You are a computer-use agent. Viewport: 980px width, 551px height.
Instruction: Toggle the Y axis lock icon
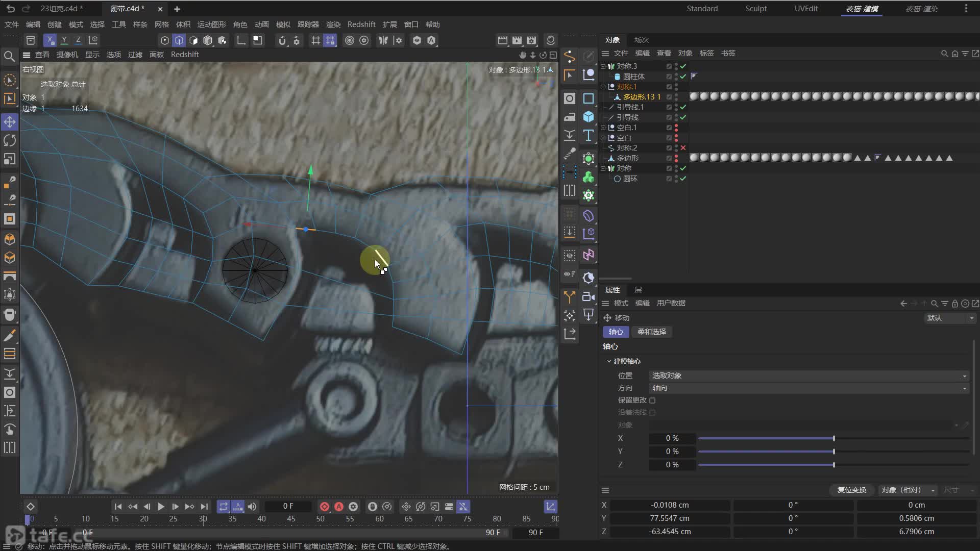pyautogui.click(x=64, y=40)
